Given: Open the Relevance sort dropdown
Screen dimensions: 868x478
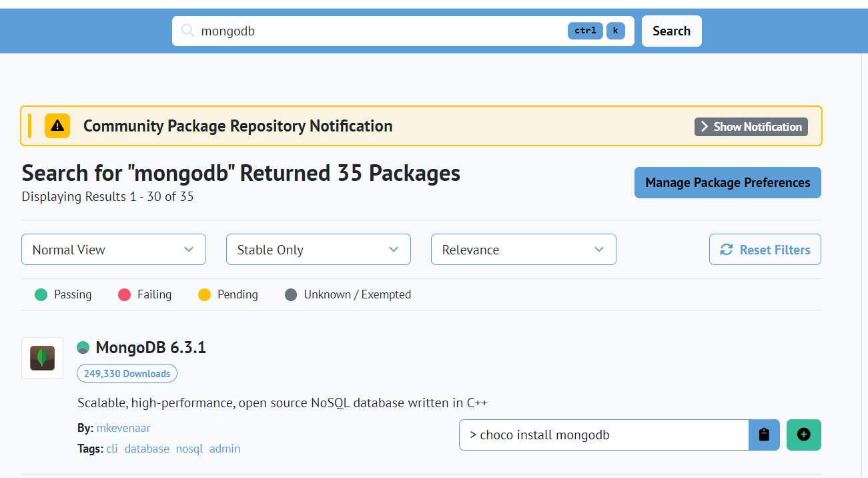Looking at the screenshot, I should (523, 250).
